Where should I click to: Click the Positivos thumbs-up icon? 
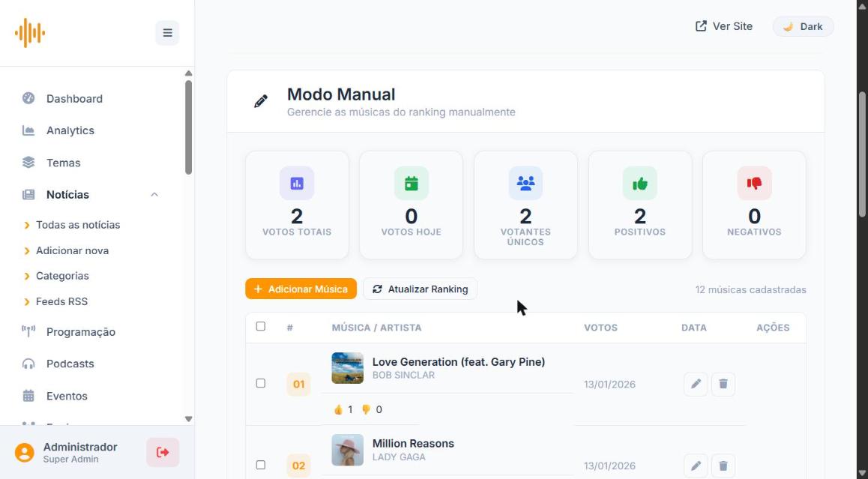point(640,184)
